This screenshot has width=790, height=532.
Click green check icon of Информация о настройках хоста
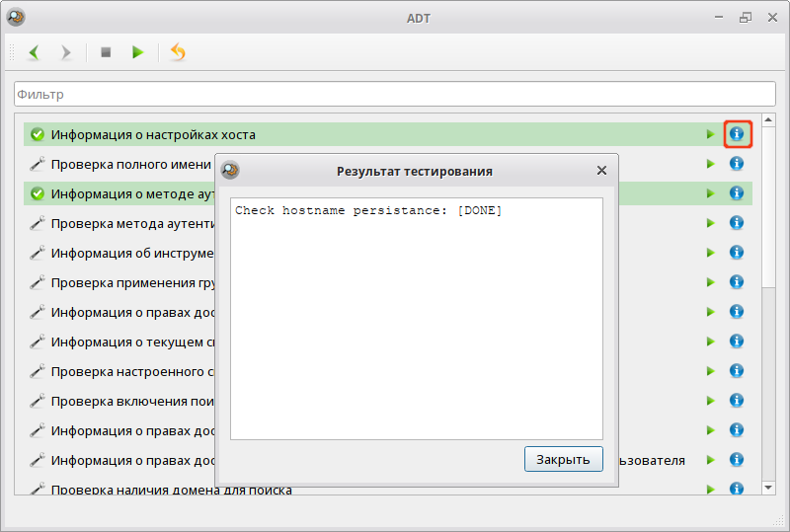pos(38,134)
